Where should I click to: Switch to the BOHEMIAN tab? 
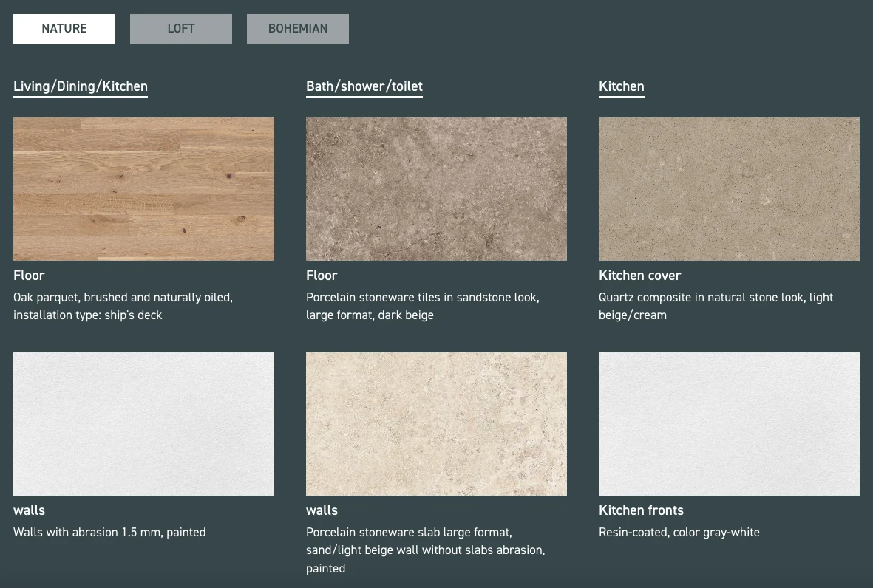(x=297, y=29)
